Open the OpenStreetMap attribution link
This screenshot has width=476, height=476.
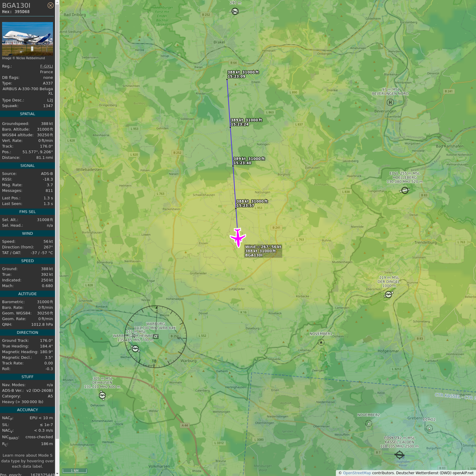pyautogui.click(x=357, y=473)
